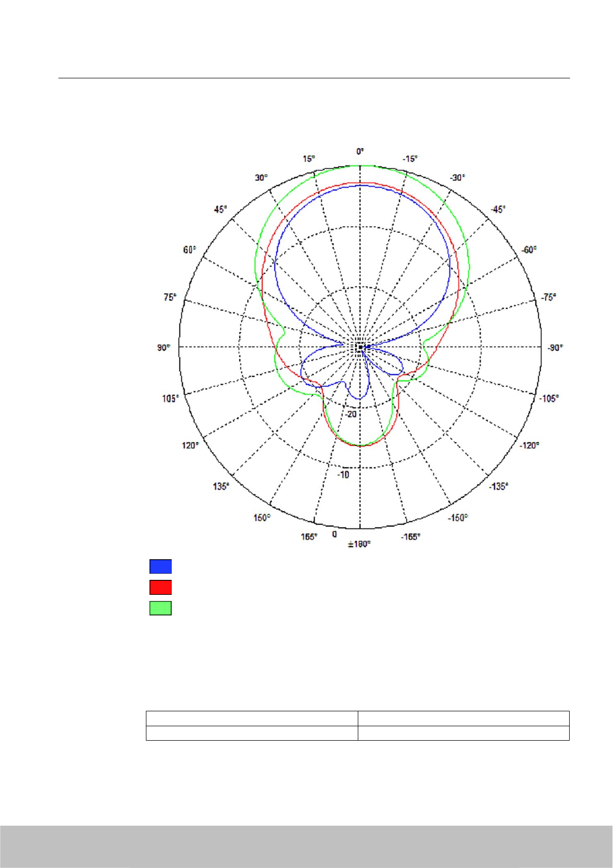The width and height of the screenshot is (614, 868).
Task: Click the -10 radial scale label
Action: [x=343, y=475]
